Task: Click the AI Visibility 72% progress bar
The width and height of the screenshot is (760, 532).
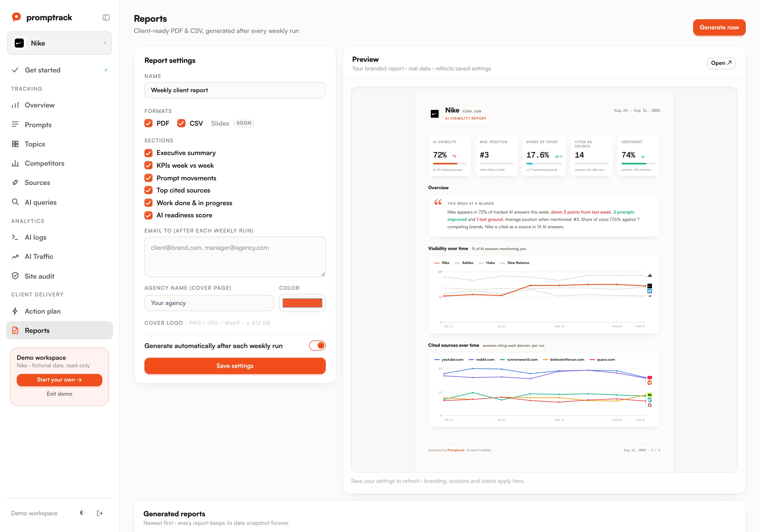Action: pyautogui.click(x=450, y=164)
